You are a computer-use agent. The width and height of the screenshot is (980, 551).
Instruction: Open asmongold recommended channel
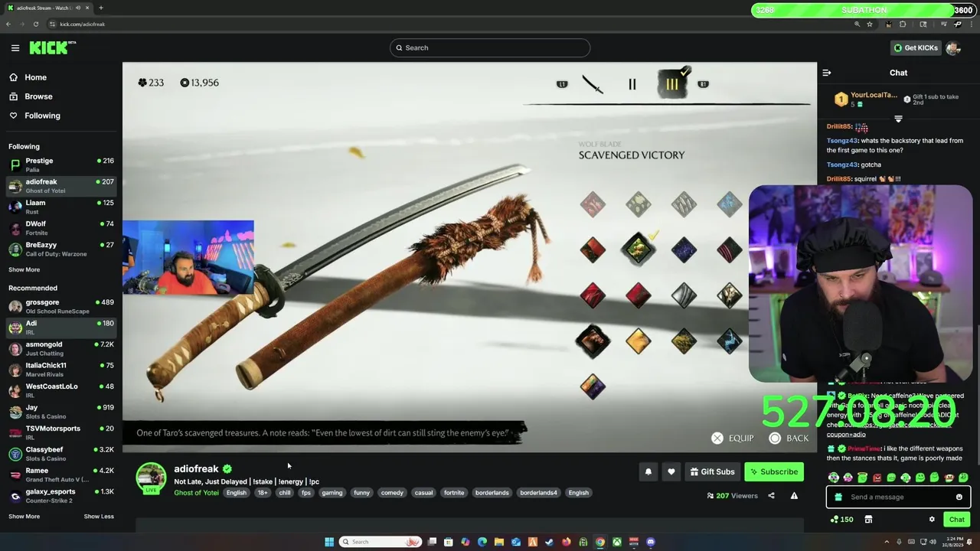coord(61,348)
